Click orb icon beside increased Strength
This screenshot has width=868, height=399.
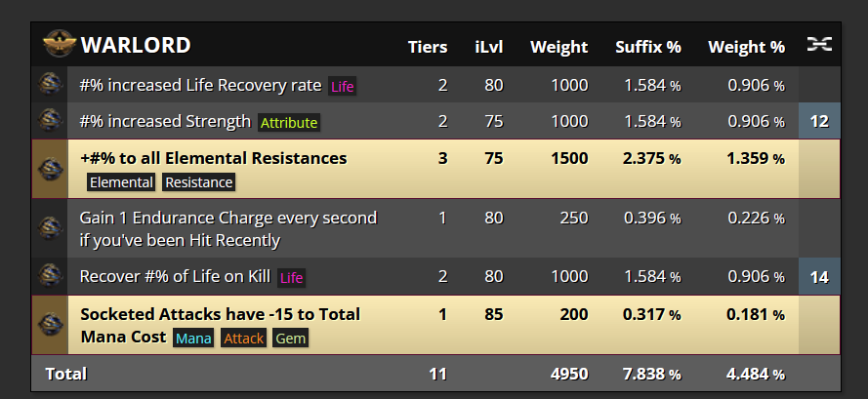[x=50, y=121]
